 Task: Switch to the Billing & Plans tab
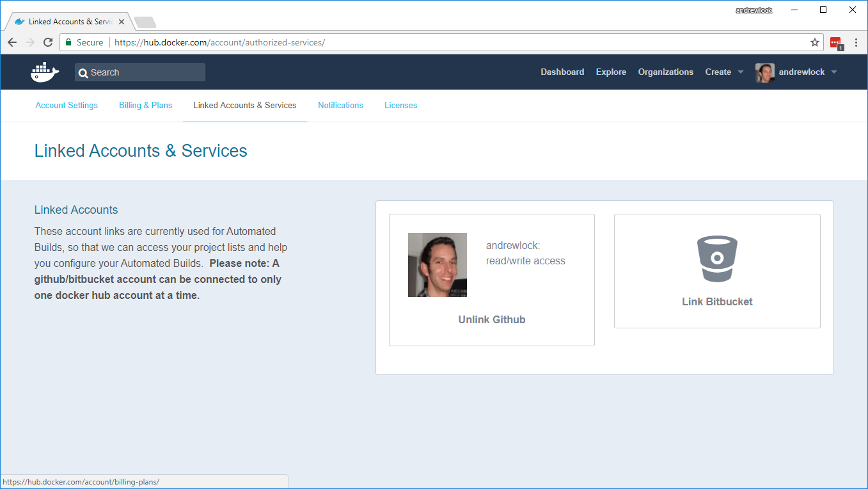pyautogui.click(x=146, y=106)
